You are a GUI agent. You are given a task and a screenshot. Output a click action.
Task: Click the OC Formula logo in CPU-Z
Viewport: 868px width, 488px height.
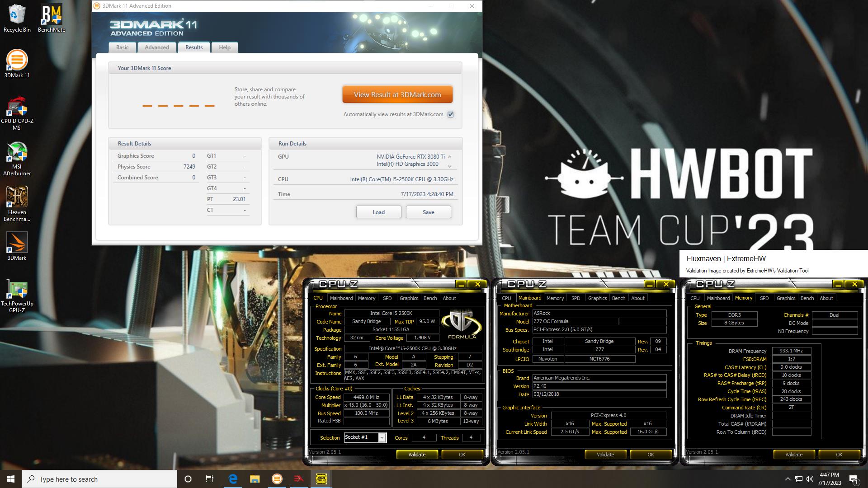[x=462, y=324]
